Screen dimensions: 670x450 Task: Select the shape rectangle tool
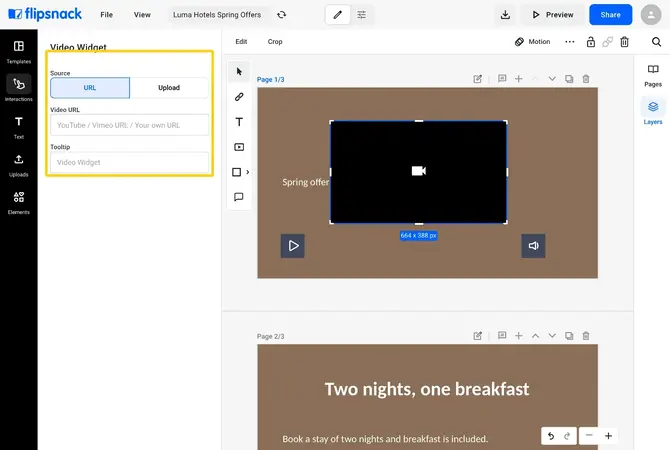236,172
